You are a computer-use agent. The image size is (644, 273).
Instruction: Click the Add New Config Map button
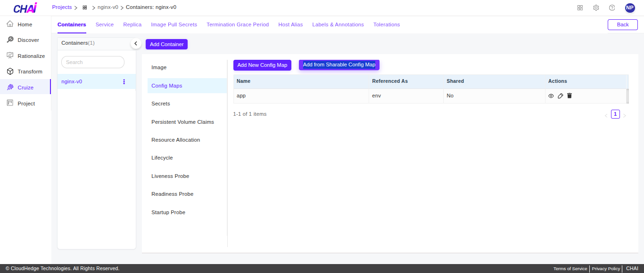(x=262, y=65)
